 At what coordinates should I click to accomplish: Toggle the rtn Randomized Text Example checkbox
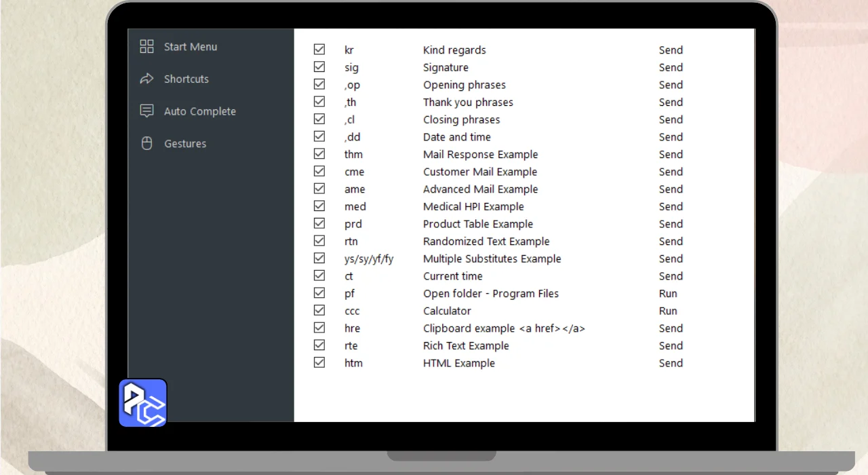[x=319, y=241]
